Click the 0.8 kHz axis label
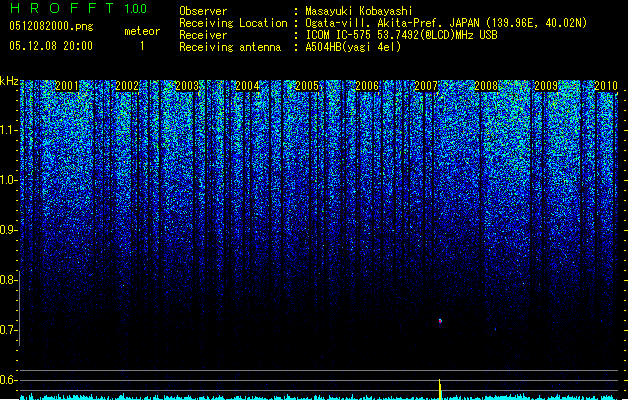 [x=8, y=280]
